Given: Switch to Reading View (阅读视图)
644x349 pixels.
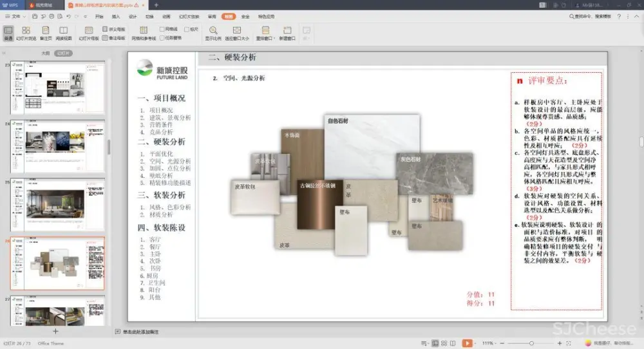Looking at the screenshot, I should [64, 33].
